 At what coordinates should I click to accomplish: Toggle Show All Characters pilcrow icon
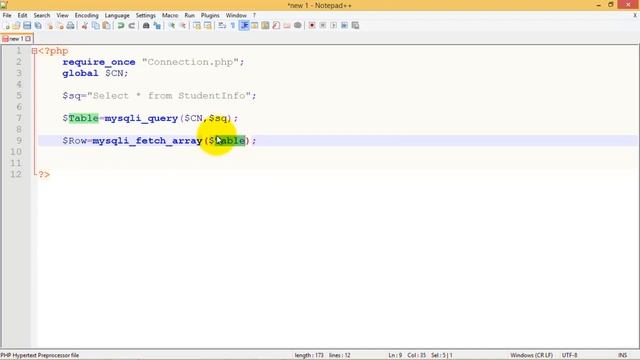tap(233, 26)
